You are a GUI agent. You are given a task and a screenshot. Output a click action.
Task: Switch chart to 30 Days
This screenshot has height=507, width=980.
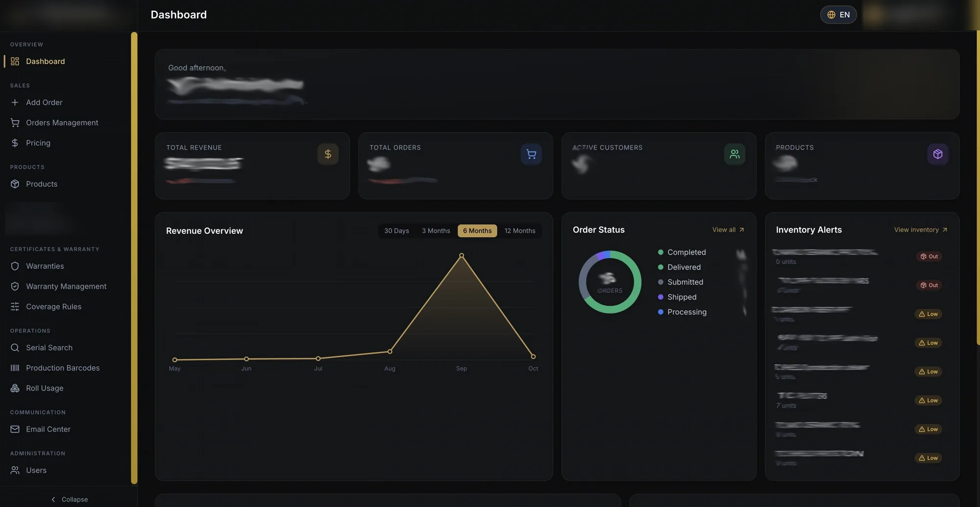pos(396,231)
